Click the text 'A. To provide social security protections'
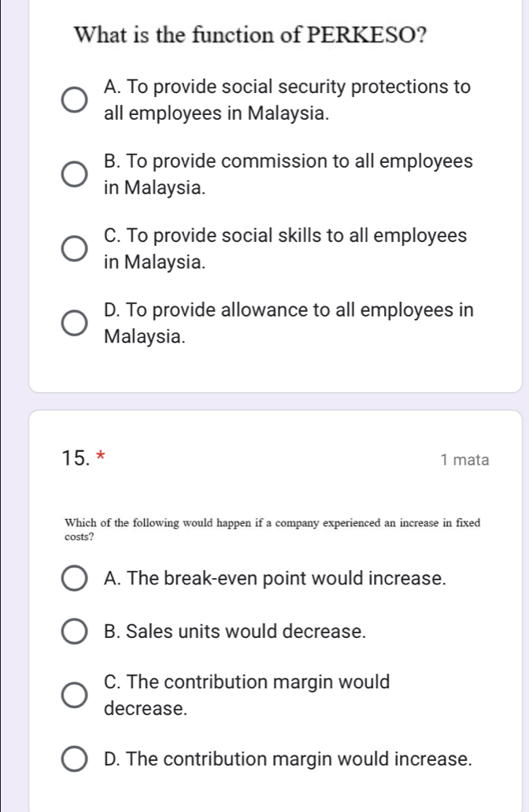Image resolution: width=529 pixels, height=812 pixels. (287, 87)
